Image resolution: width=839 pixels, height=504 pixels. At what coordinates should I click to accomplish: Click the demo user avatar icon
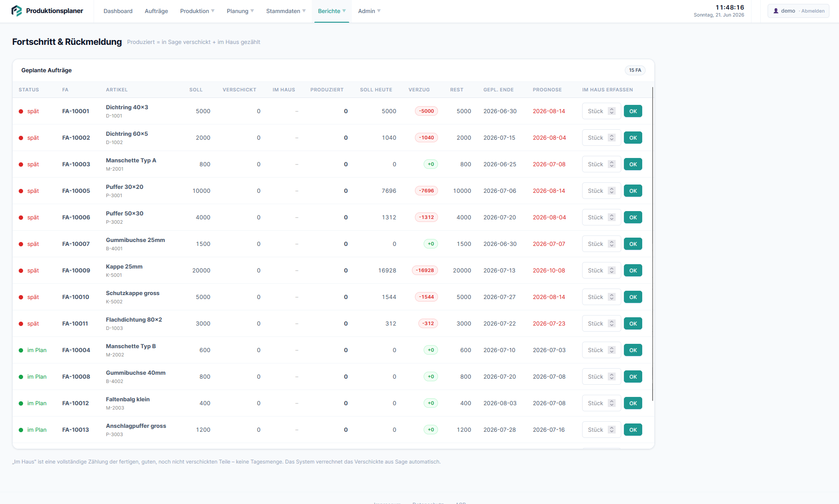(776, 11)
